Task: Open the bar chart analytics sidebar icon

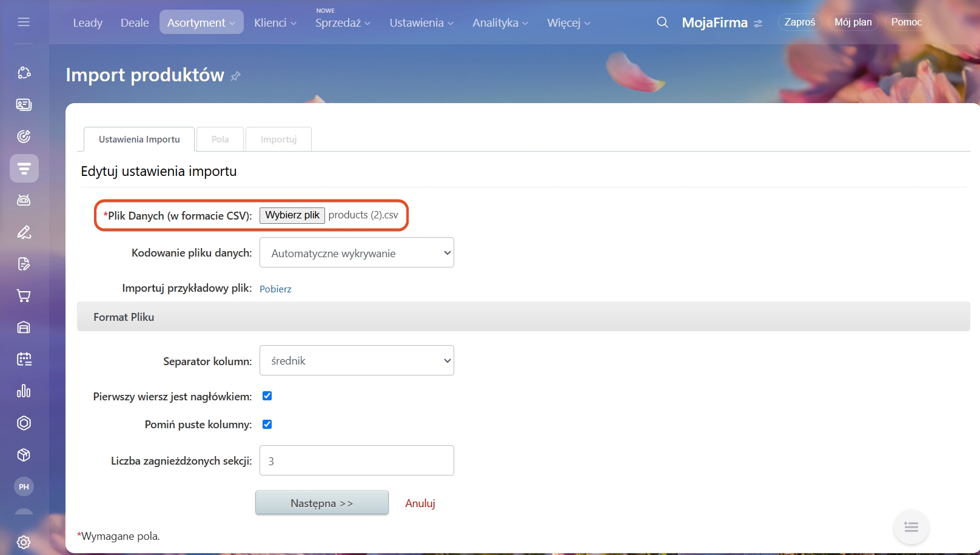Action: [24, 391]
